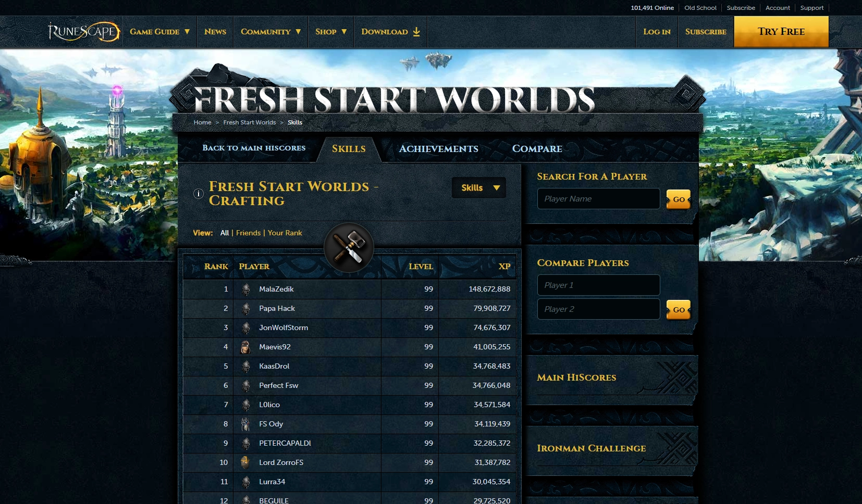862x504 pixels.
Task: Open the Old School link
Action: click(x=700, y=8)
